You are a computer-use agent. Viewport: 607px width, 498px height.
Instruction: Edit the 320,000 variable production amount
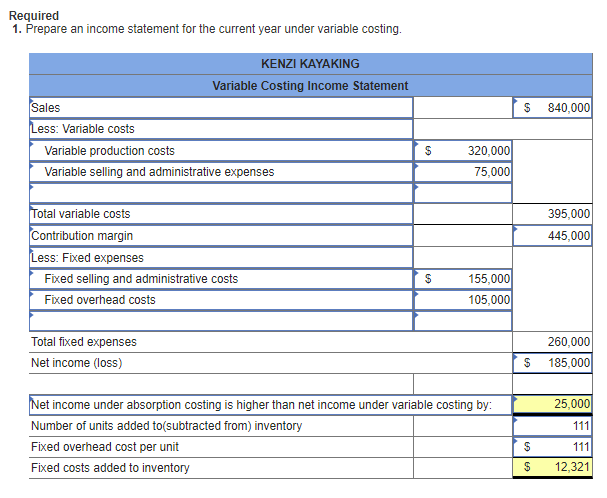point(463,151)
